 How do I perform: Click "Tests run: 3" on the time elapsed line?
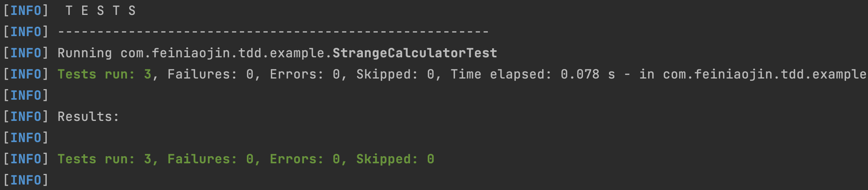pyautogui.click(x=104, y=74)
